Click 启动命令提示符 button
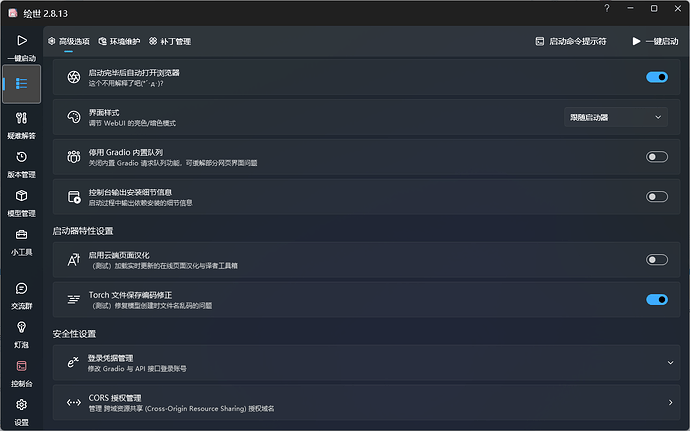 [x=571, y=41]
